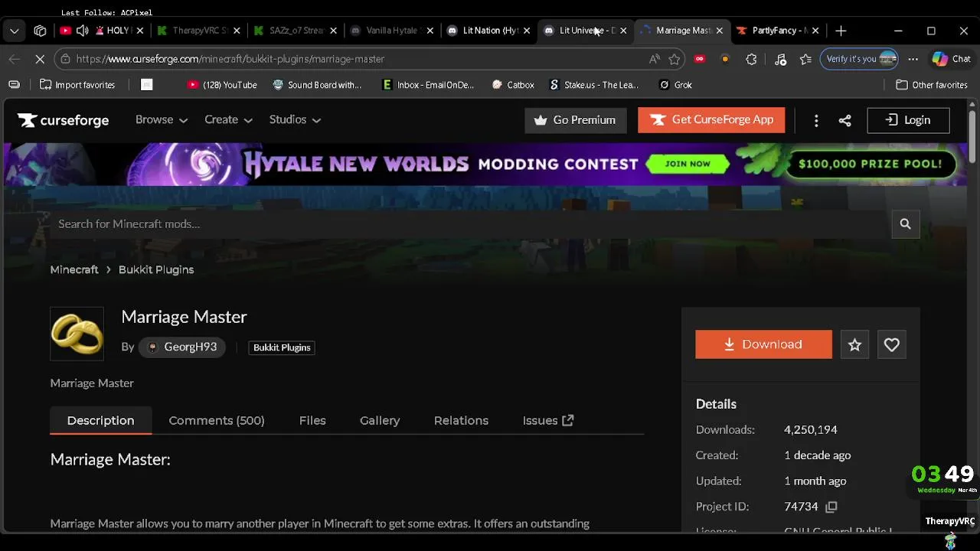Open the Relations tab
The width and height of the screenshot is (980, 551).
461,421
